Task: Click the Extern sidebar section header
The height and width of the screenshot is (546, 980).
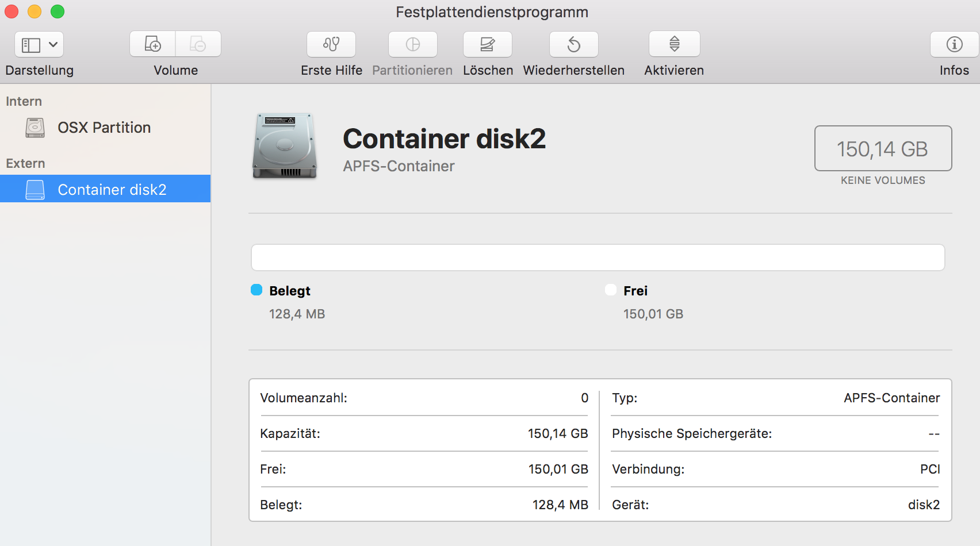Action: point(25,163)
